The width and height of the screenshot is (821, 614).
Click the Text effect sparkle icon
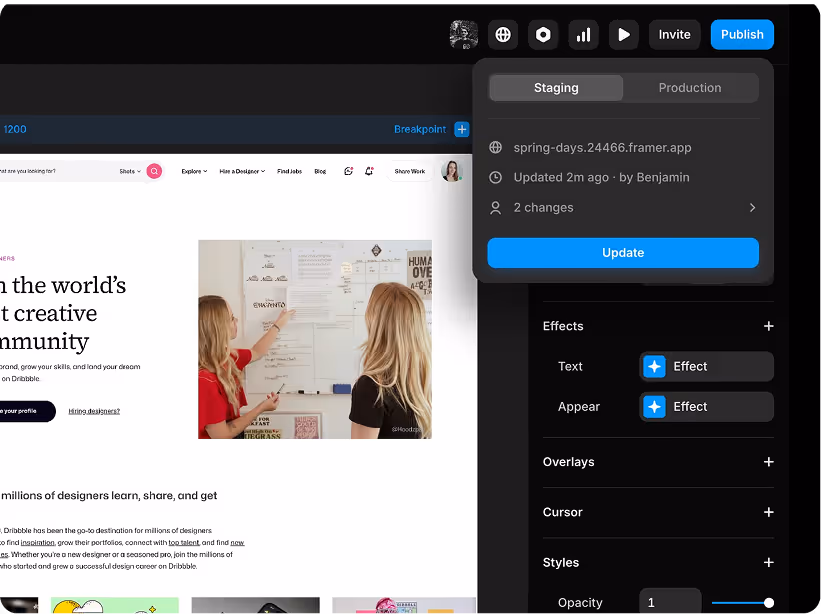pyautogui.click(x=654, y=366)
